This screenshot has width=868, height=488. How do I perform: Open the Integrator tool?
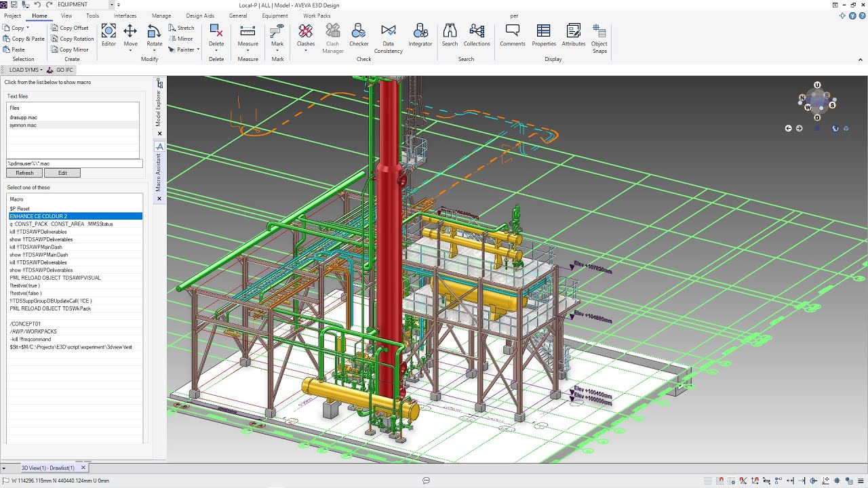click(x=420, y=35)
